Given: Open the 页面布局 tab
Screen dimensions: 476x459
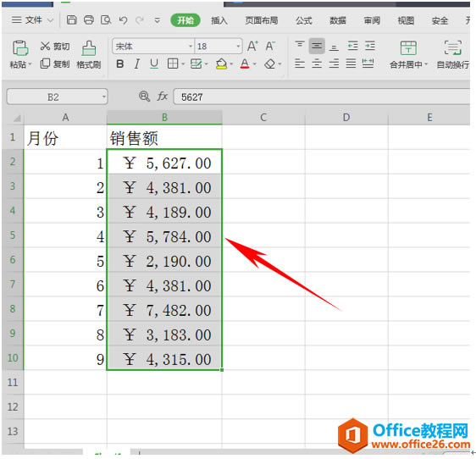Looking at the screenshot, I should 262,20.
